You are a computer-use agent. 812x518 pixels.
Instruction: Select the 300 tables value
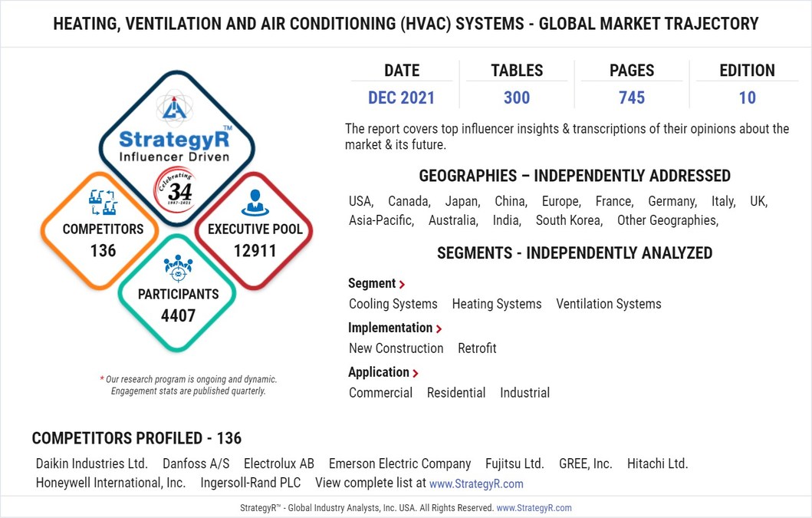(517, 97)
